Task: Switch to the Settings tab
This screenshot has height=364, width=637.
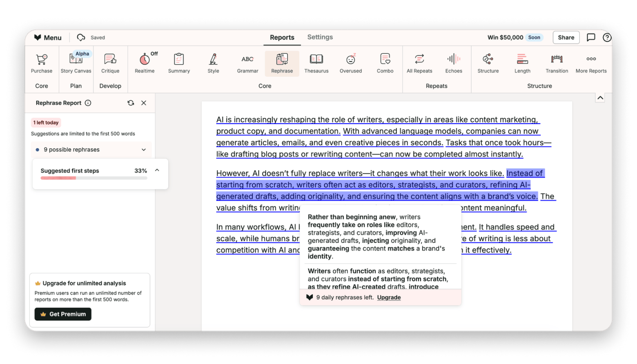Action: [x=320, y=37]
